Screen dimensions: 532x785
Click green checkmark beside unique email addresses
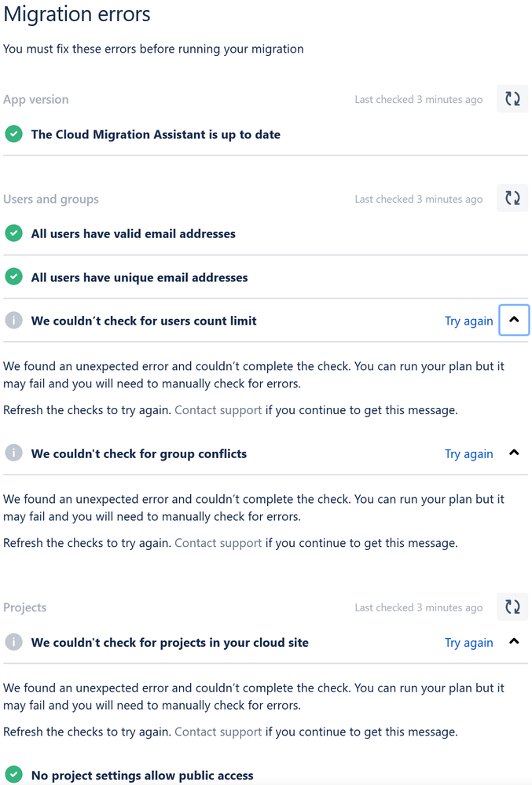coord(13,277)
